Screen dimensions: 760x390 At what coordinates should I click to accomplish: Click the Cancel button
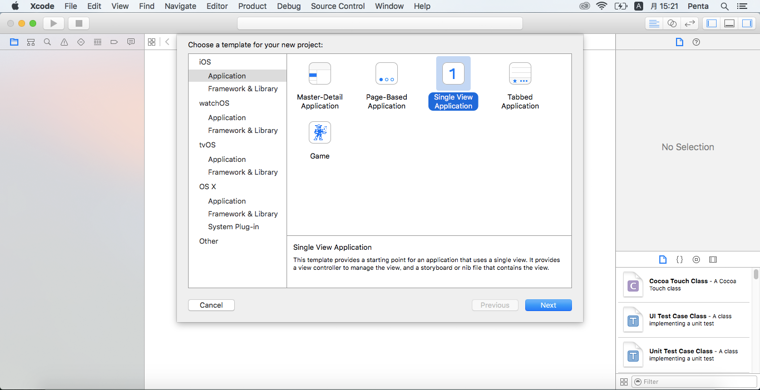[211, 305]
